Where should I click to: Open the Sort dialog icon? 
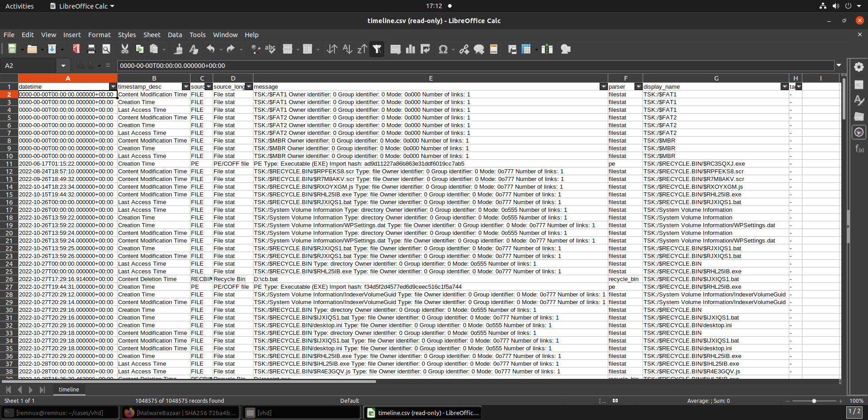coord(332,49)
